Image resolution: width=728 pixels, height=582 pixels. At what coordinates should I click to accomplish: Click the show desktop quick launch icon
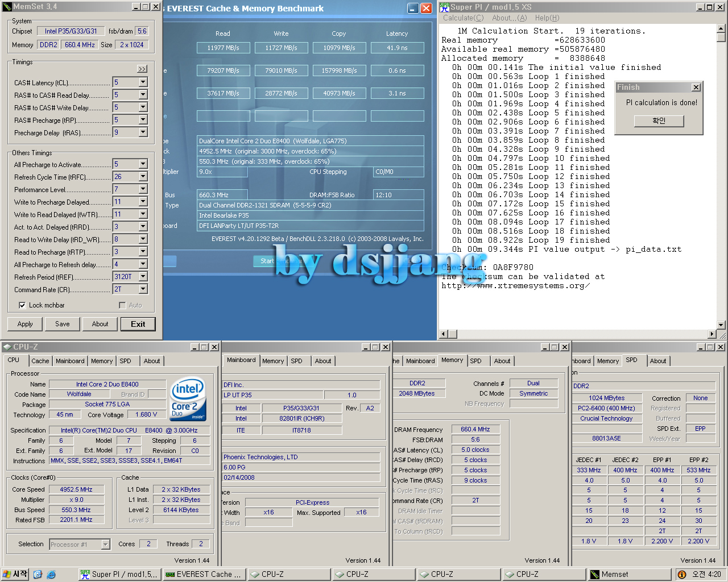pos(38,575)
